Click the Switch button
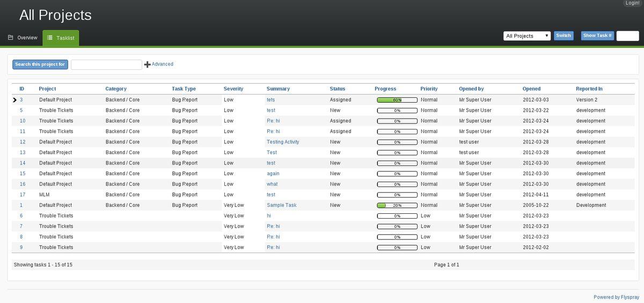Viewport: 644px width, 303px height. click(563, 35)
